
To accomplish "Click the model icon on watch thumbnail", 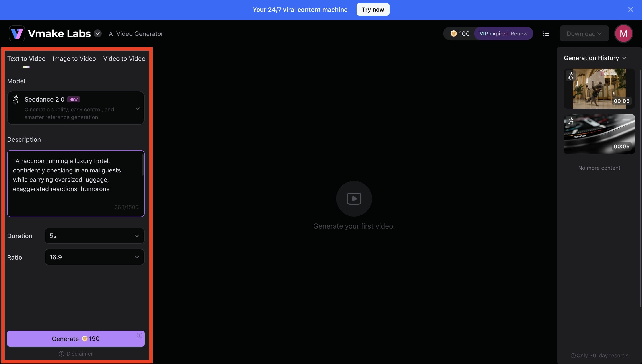I will (571, 121).
